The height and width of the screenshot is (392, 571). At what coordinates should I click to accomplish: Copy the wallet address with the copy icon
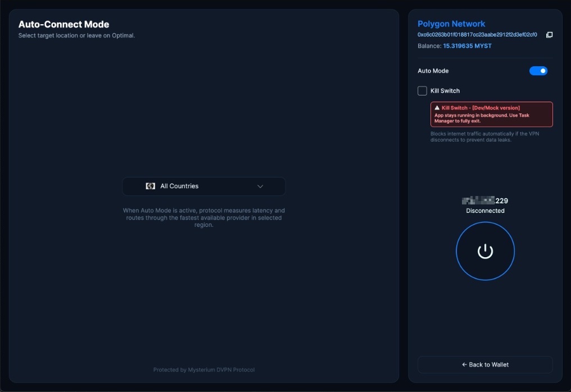549,35
